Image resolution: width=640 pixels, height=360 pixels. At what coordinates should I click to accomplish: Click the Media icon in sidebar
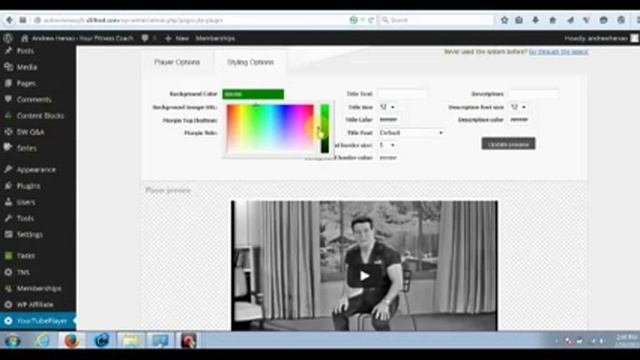pyautogui.click(x=8, y=67)
